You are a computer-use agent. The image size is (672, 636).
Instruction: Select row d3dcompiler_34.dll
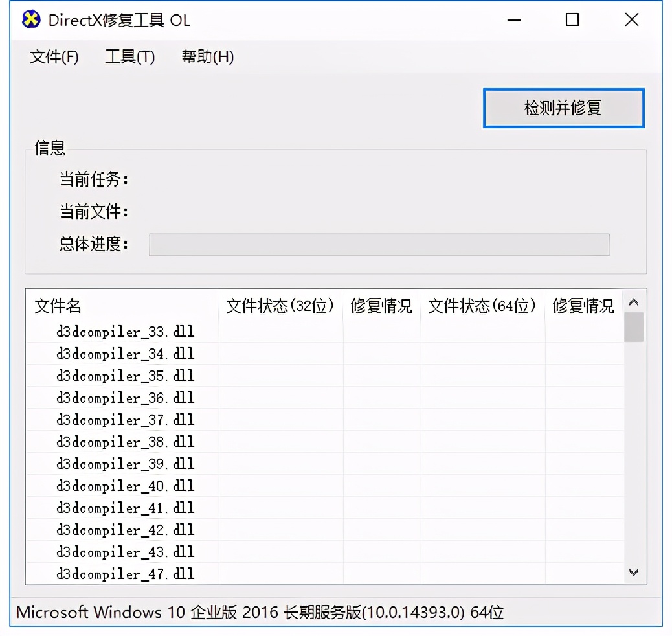pos(325,354)
